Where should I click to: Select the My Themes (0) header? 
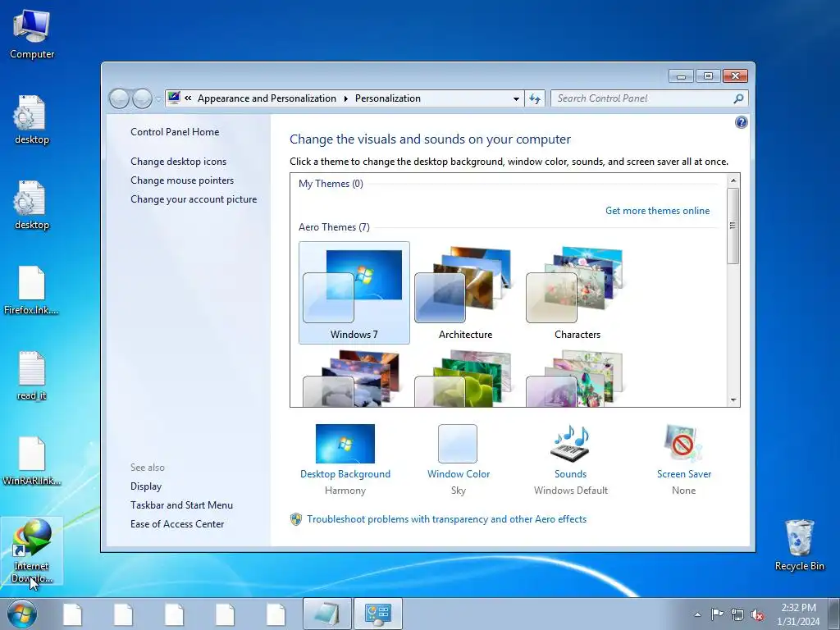pyautogui.click(x=331, y=184)
